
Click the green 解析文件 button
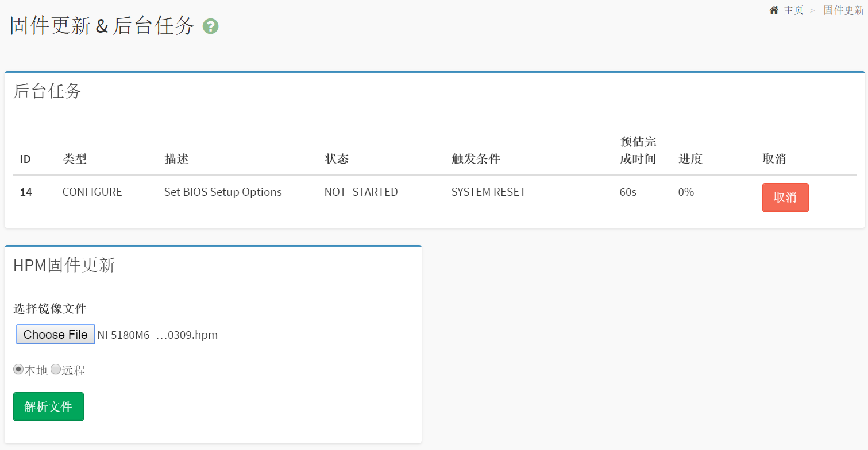[48, 406]
